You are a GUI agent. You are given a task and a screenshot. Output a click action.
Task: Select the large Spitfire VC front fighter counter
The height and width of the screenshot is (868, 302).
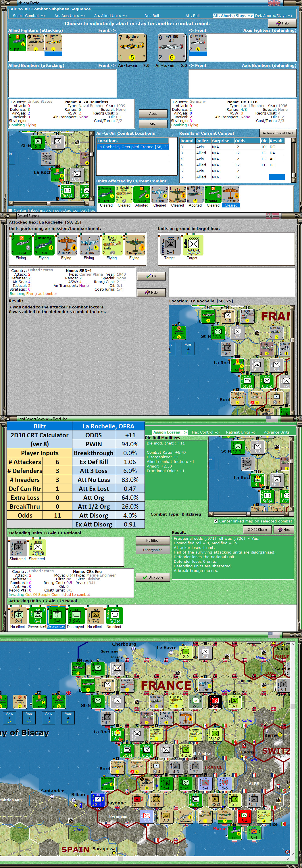[x=132, y=47]
